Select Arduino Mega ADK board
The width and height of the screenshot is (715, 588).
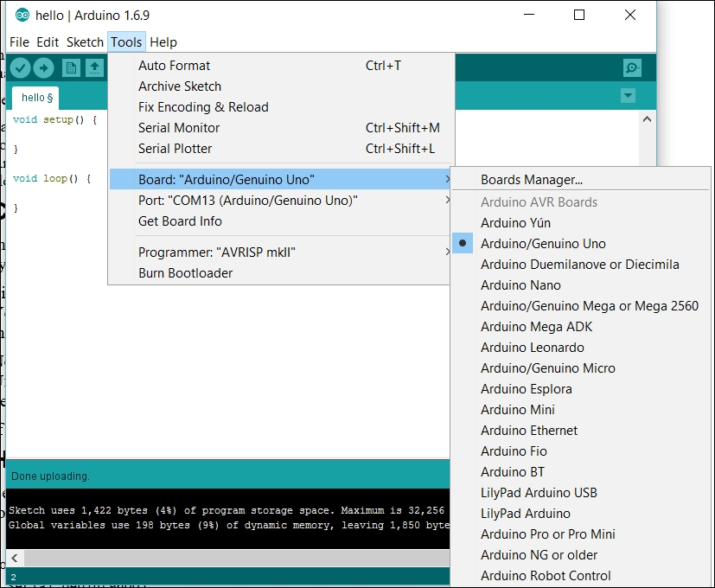580,327
